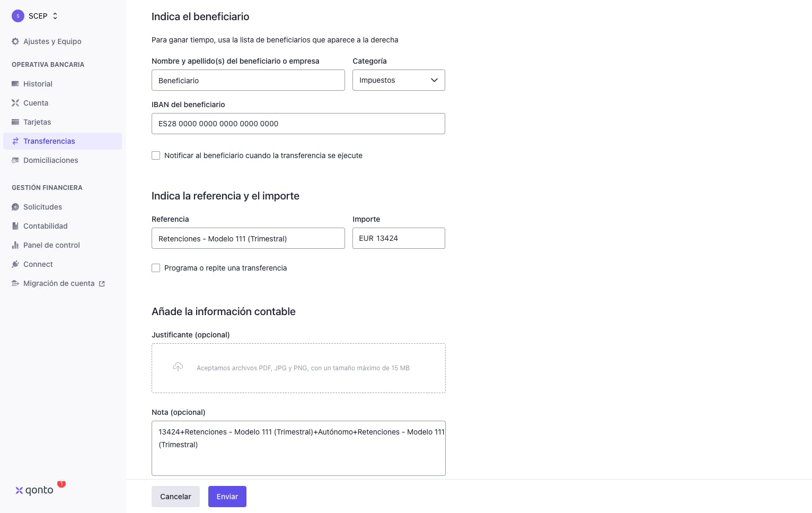
Task: Click the Cuenta icon in sidebar
Action: (15, 103)
